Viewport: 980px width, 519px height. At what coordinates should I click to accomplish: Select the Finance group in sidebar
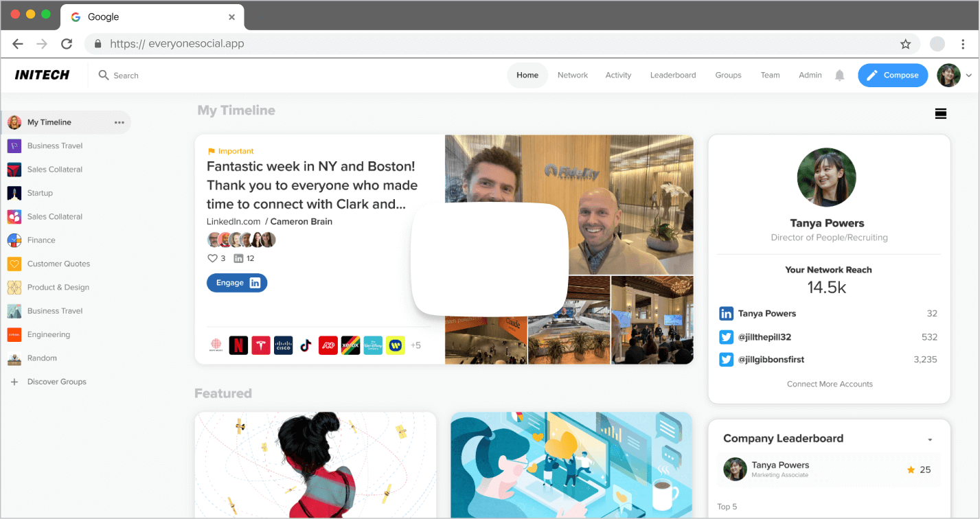coord(41,240)
